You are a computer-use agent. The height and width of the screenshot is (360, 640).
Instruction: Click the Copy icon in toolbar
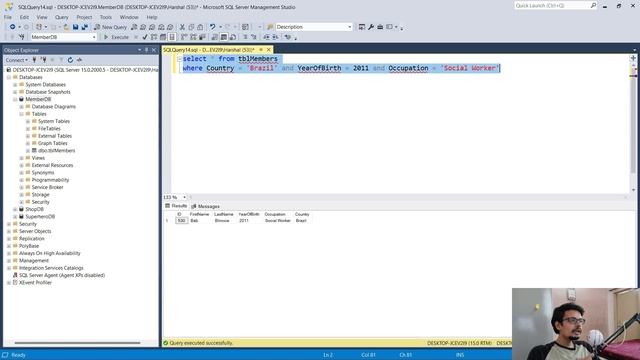click(x=191, y=27)
